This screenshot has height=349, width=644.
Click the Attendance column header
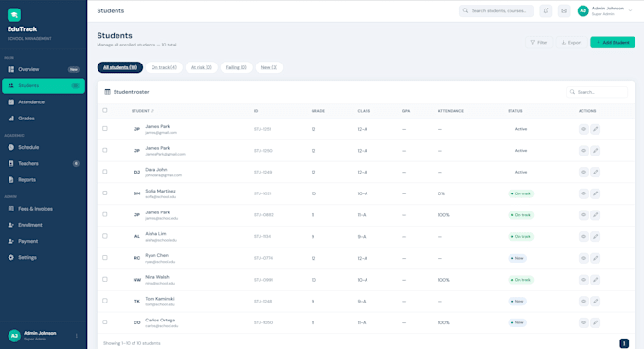(x=451, y=111)
